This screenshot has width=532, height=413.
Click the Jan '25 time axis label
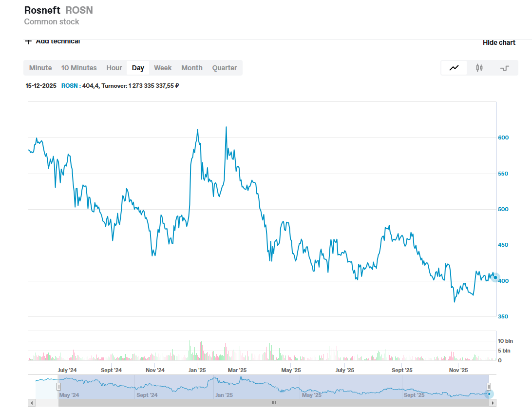tap(197, 370)
